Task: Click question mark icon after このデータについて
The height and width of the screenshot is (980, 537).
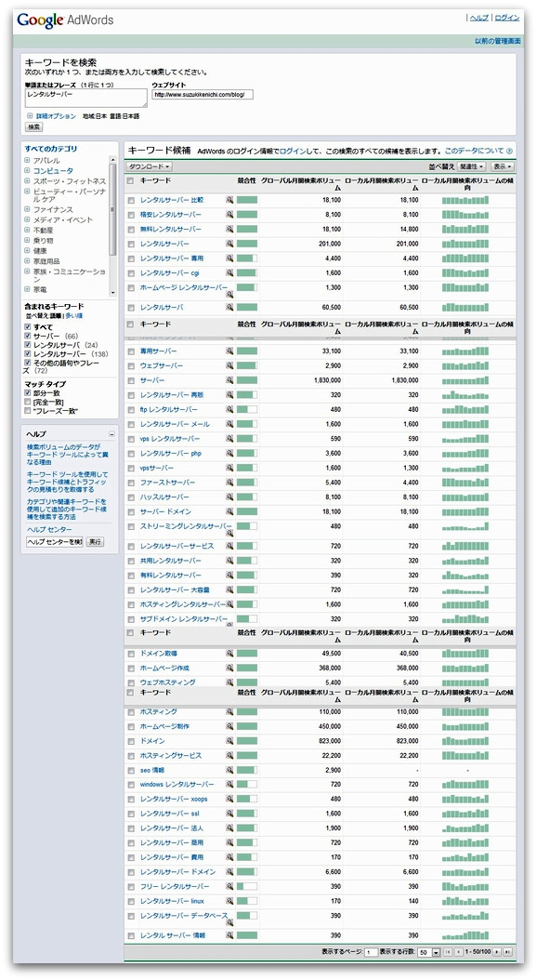Action: click(x=509, y=152)
